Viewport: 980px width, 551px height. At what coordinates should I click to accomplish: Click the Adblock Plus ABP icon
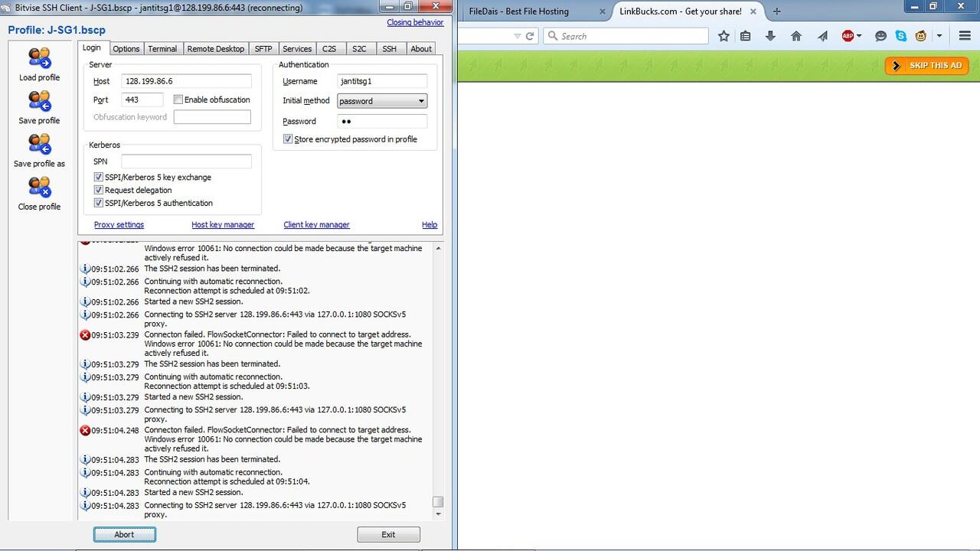click(848, 36)
